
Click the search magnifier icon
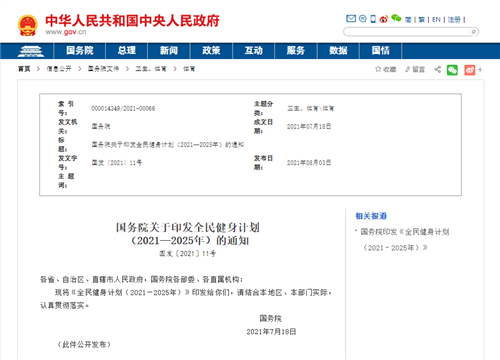tap(473, 32)
